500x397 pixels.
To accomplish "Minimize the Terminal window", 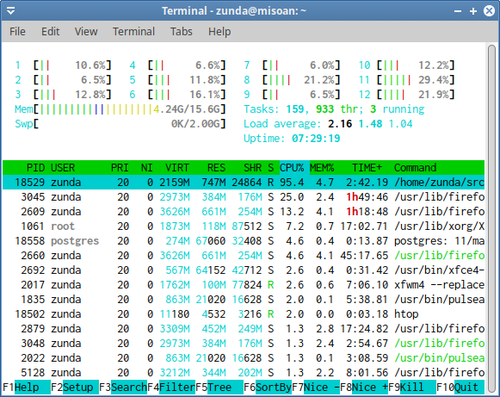I will tap(458, 11).
